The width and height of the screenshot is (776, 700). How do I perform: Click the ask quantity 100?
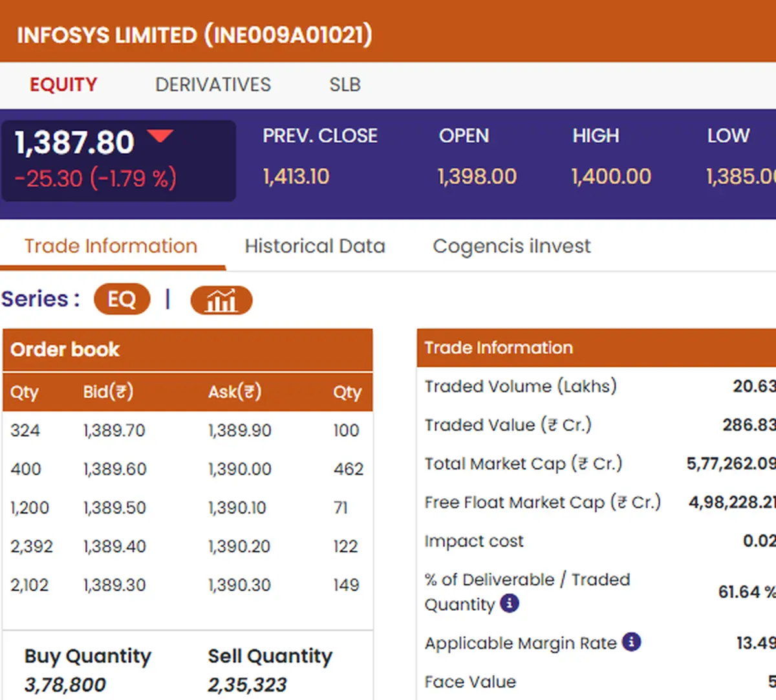pyautogui.click(x=346, y=430)
